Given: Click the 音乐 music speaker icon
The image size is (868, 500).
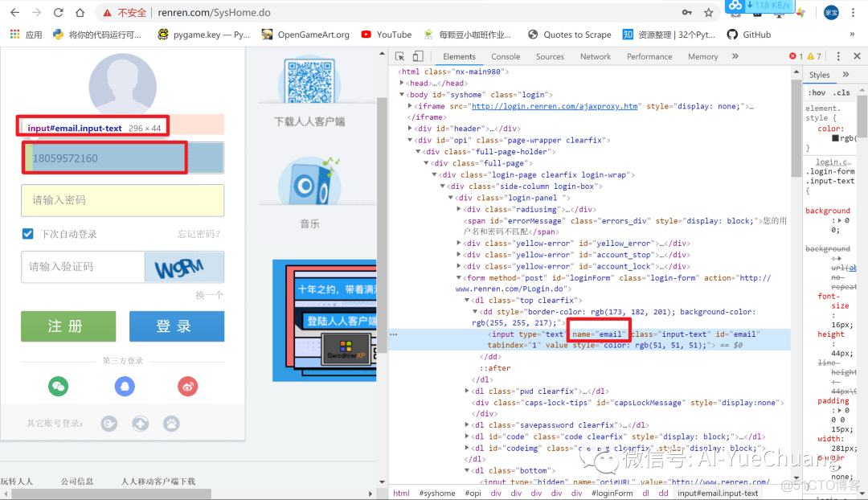Looking at the screenshot, I should click(309, 181).
